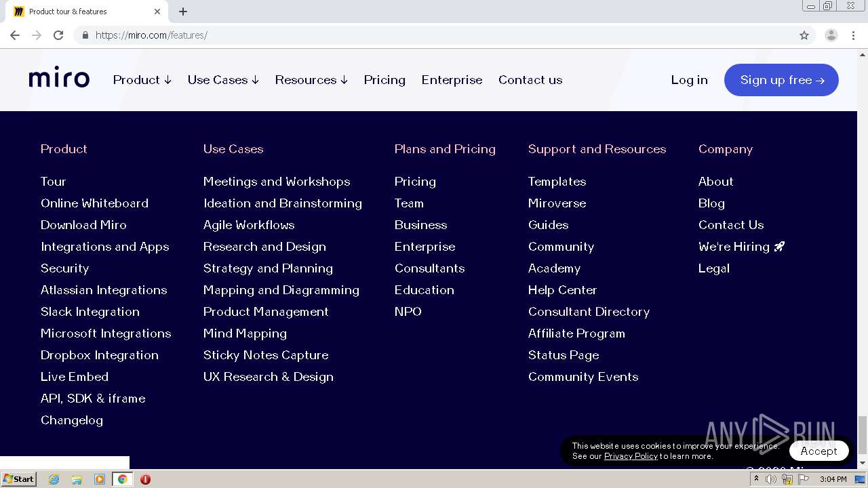This screenshot has width=868, height=488.
Task: Open a new browser tab
Action: [183, 12]
